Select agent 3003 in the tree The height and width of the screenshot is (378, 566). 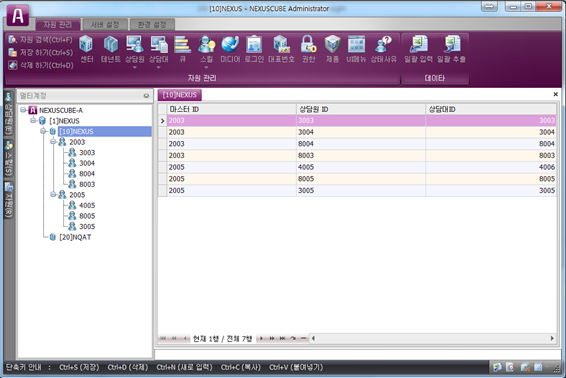point(87,152)
